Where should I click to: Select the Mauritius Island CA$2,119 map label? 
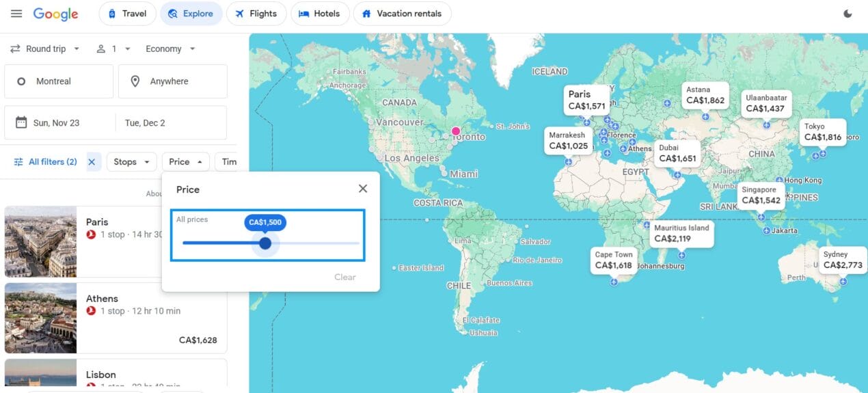(x=681, y=233)
